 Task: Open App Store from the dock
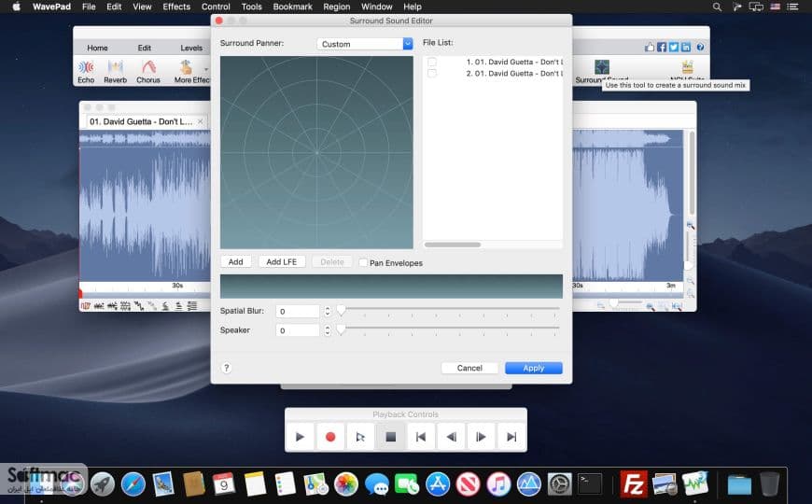coord(438,484)
